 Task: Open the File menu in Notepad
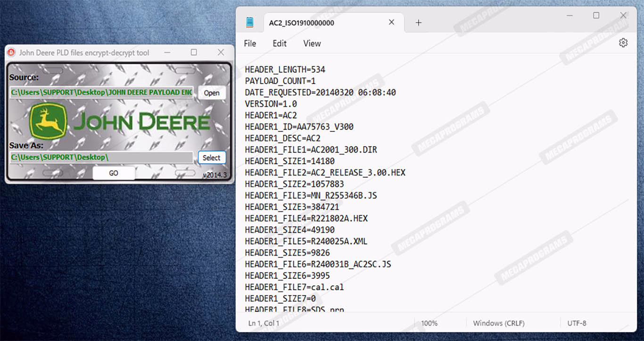(250, 43)
